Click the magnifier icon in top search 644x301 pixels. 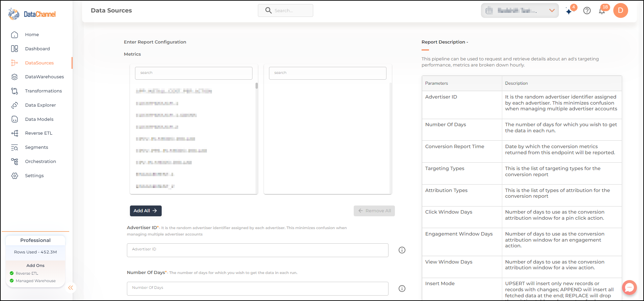tap(268, 10)
